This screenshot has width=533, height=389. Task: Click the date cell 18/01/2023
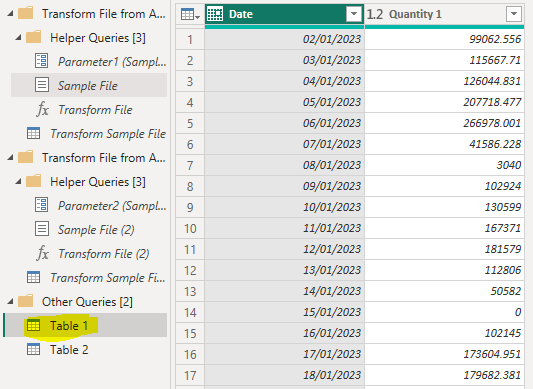(285, 375)
